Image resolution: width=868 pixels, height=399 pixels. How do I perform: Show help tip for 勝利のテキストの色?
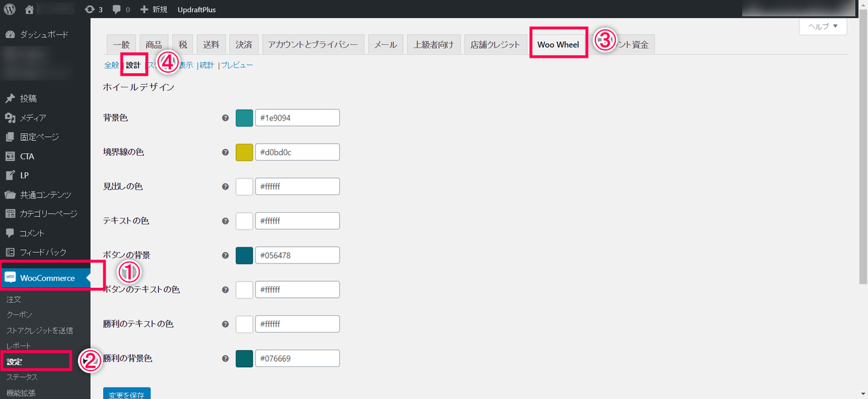(225, 324)
